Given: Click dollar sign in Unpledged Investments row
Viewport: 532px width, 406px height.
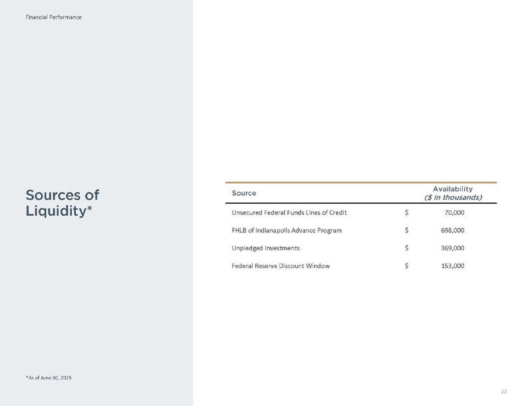Looking at the screenshot, I should click(406, 248).
